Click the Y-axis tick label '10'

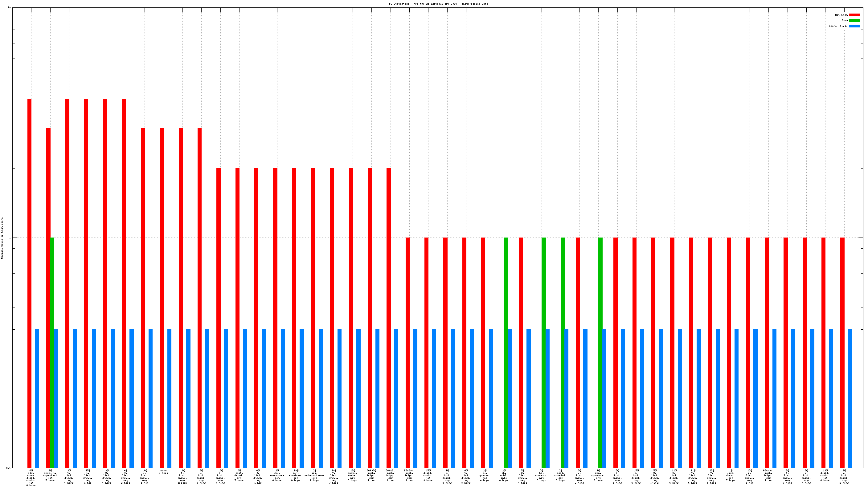coord(9,7)
